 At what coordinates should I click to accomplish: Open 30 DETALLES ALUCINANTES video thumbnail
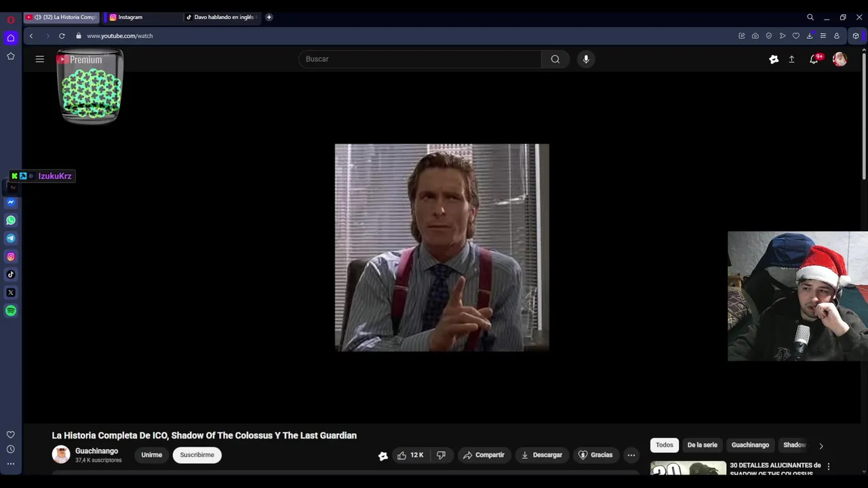point(688,468)
